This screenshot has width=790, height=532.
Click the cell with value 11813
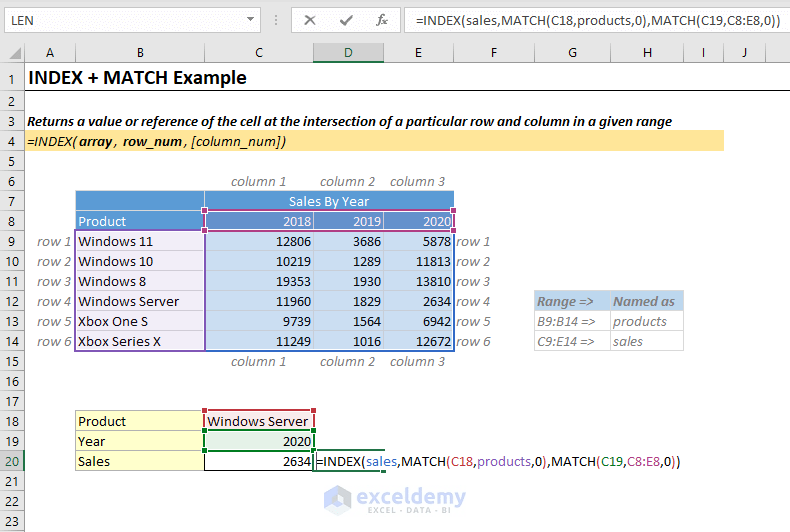[418, 261]
